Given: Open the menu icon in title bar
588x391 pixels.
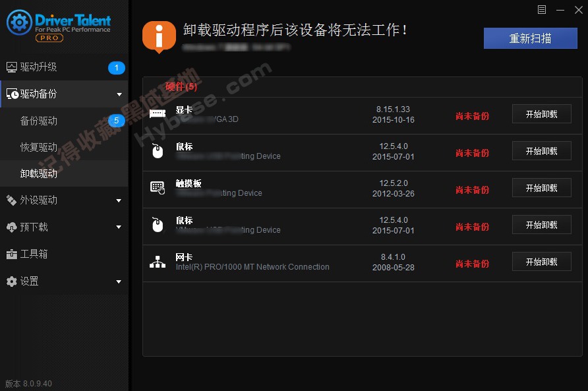Looking at the screenshot, I should point(541,10).
